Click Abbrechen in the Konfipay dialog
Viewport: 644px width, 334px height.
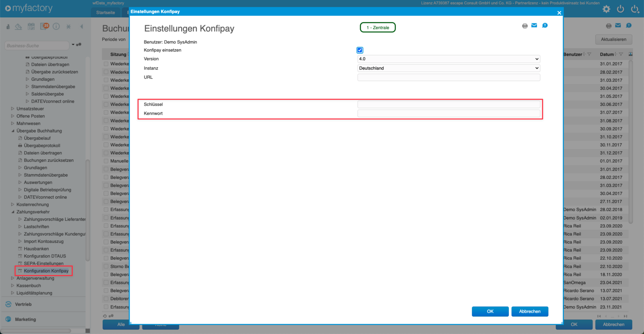pyautogui.click(x=530, y=311)
